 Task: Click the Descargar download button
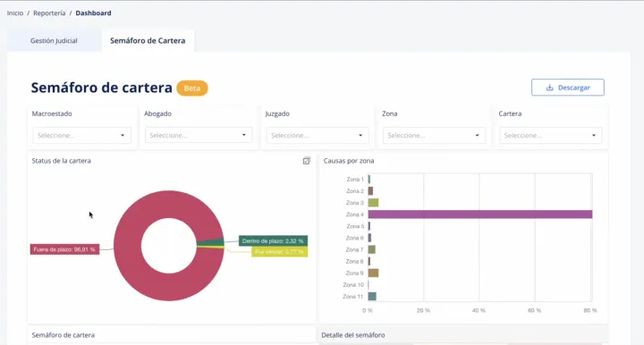click(x=568, y=88)
